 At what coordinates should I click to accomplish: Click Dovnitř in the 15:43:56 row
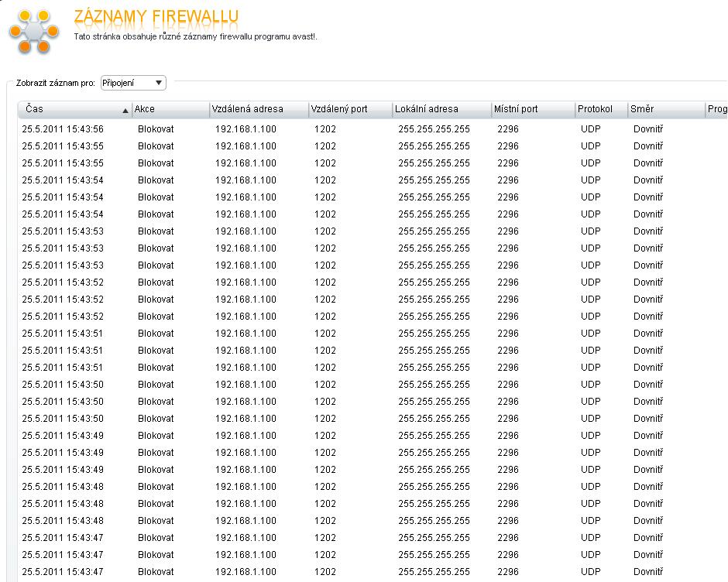pos(648,129)
